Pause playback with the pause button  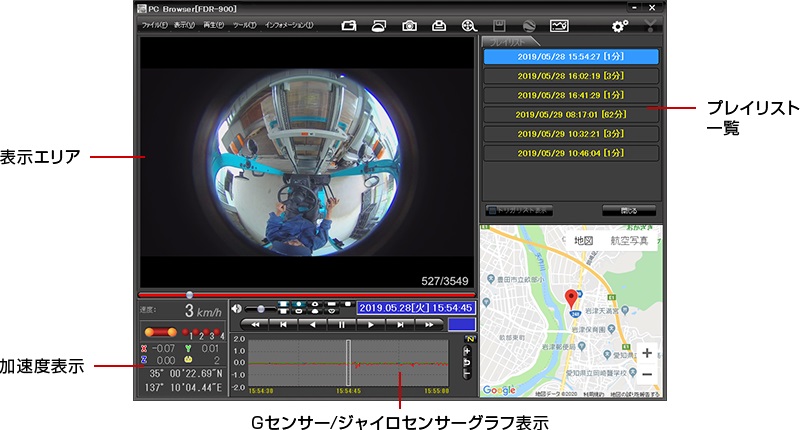point(342,325)
